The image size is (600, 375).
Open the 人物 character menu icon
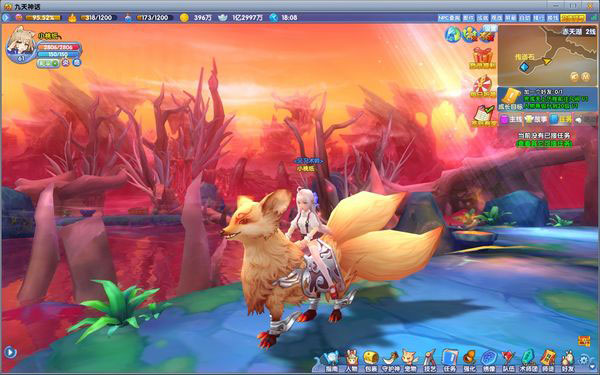pos(351,361)
